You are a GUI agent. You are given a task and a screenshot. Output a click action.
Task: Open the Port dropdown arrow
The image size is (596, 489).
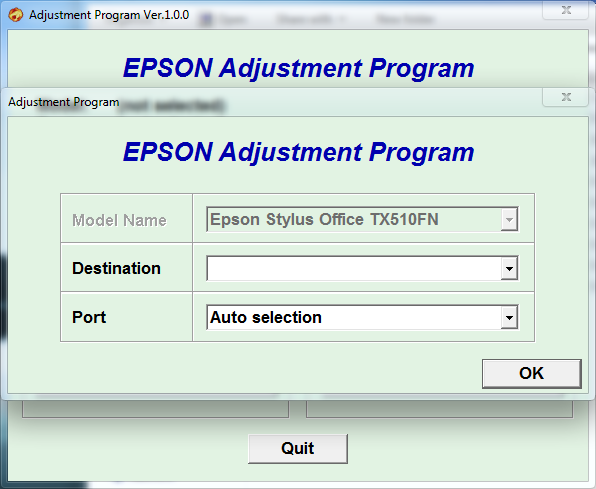pyautogui.click(x=509, y=317)
